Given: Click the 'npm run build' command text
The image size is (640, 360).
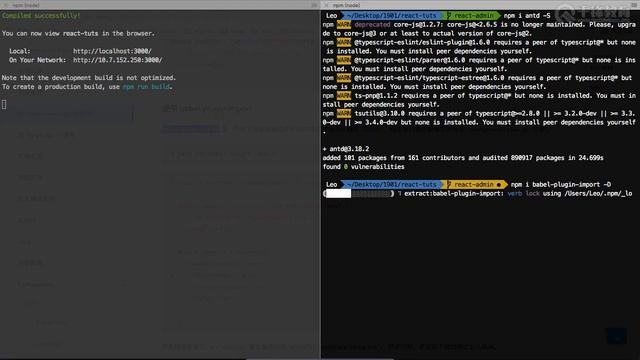Looking at the screenshot, I should pos(146,87).
